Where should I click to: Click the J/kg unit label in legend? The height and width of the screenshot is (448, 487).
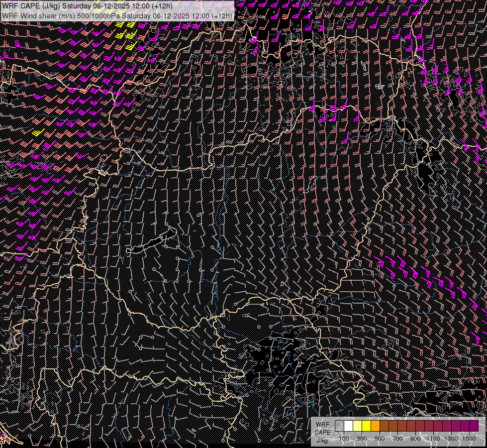point(322,441)
